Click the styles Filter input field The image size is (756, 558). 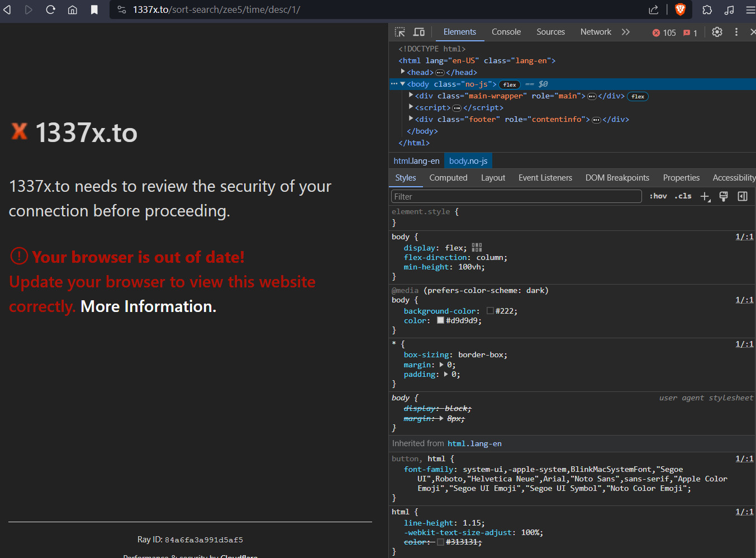516,196
